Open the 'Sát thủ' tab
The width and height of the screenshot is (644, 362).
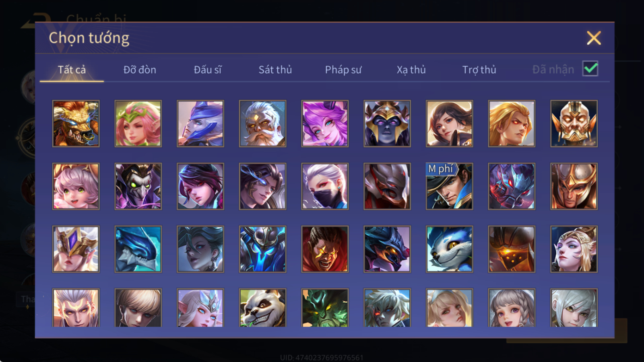coord(275,70)
